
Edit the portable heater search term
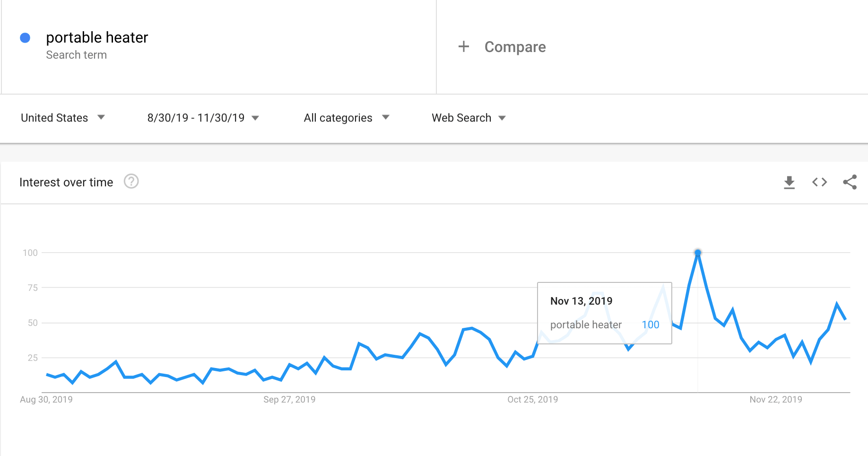pos(97,37)
